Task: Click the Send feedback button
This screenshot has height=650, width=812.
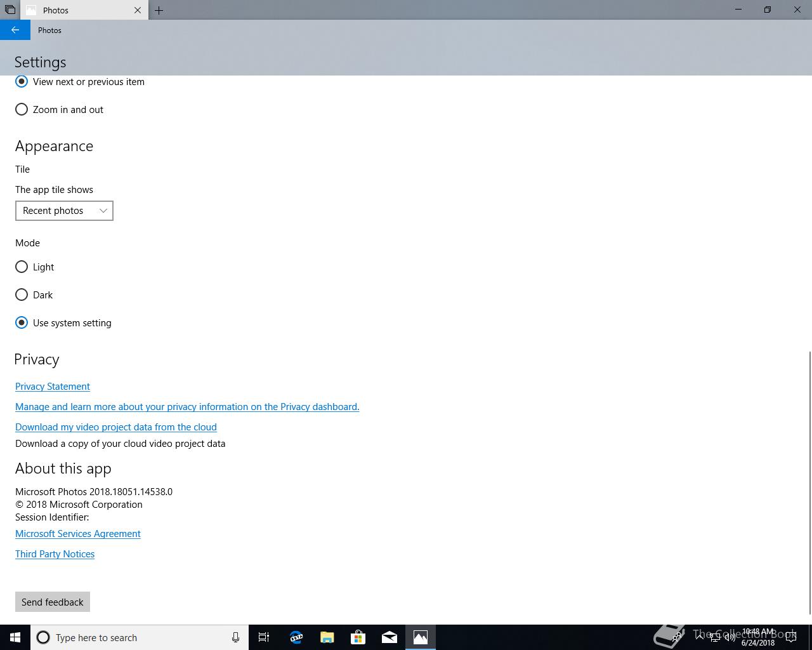Action: click(x=53, y=602)
